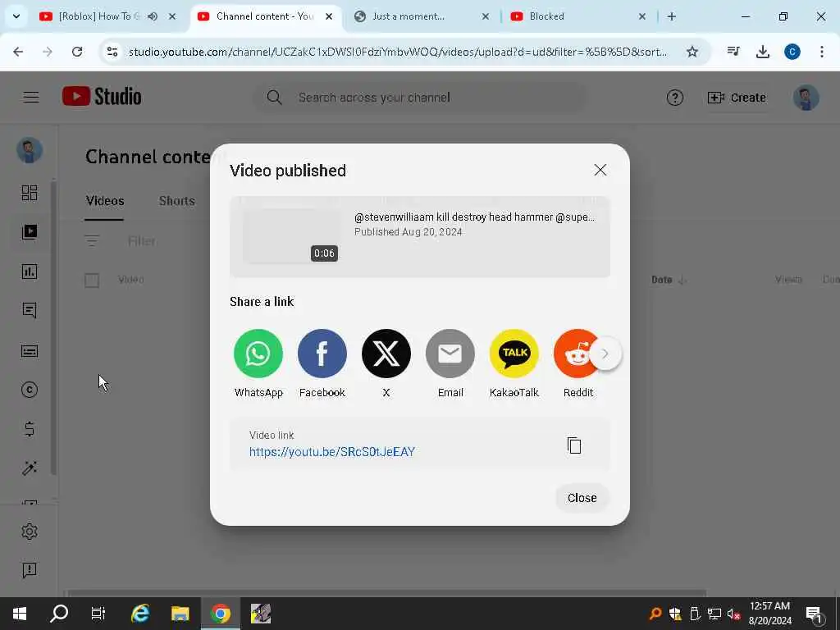Copy the video link icon

573,445
